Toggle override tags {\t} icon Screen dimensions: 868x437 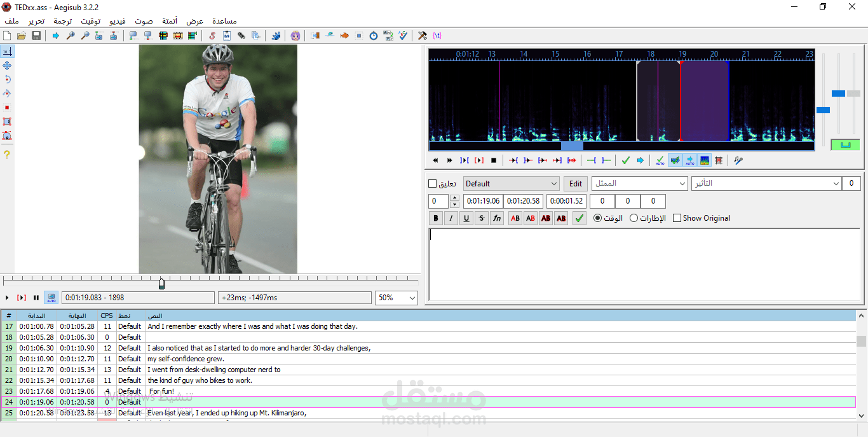[x=437, y=36]
